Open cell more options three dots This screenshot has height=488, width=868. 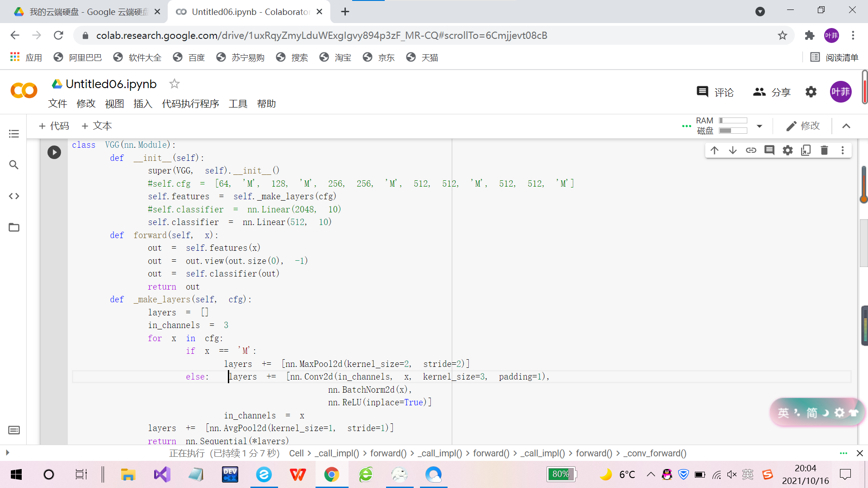pyautogui.click(x=842, y=150)
